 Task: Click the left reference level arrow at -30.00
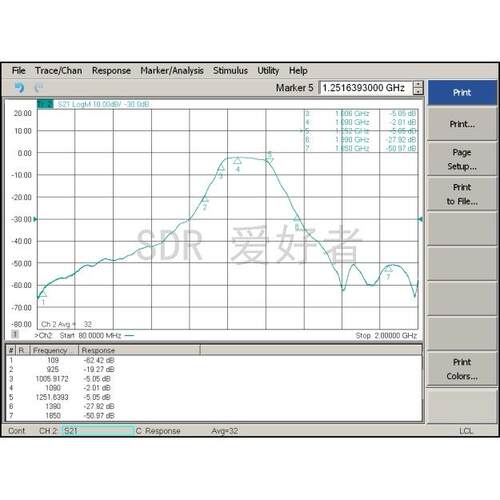pyautogui.click(x=36, y=219)
